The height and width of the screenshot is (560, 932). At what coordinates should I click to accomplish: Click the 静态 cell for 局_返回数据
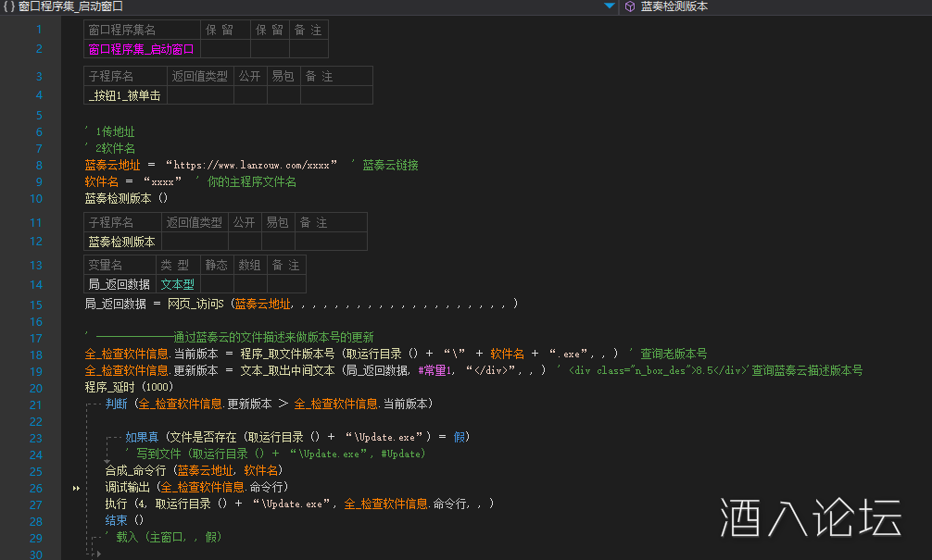coord(217,285)
